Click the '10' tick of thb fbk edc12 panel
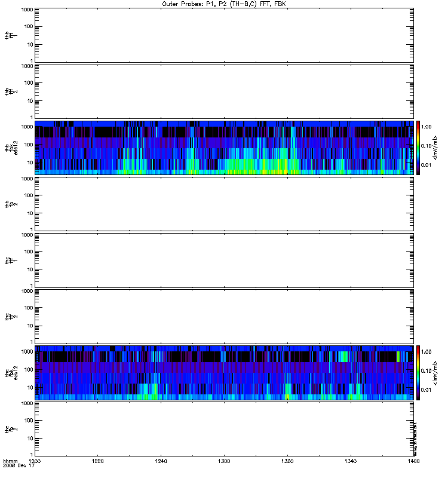This screenshot has height=478, width=448. click(30, 163)
